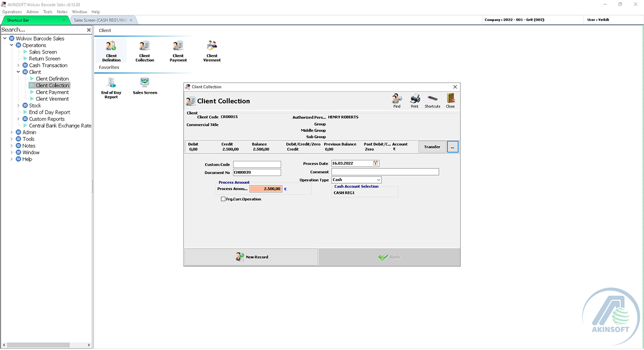
Task: Open Client Virement shortcut icon
Action: point(212,51)
